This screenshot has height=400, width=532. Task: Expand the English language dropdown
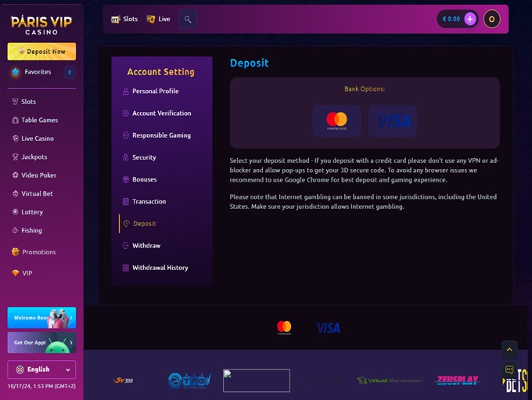click(x=41, y=369)
